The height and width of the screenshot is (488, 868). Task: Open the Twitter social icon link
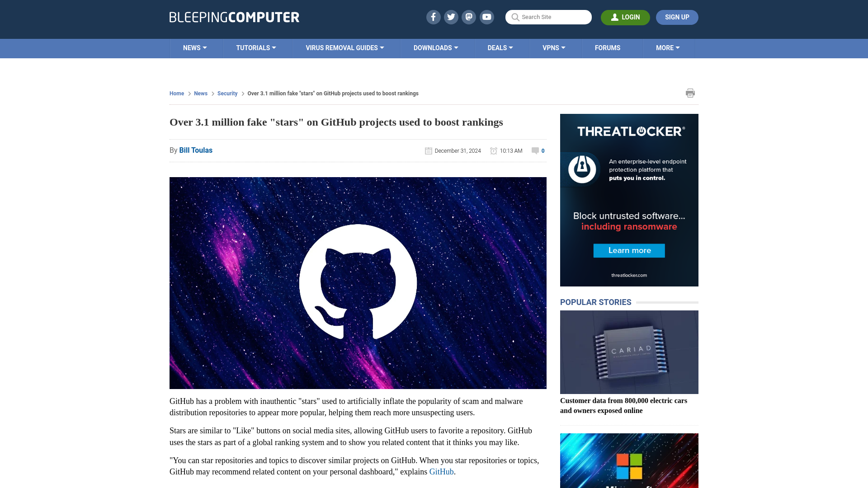point(451,17)
